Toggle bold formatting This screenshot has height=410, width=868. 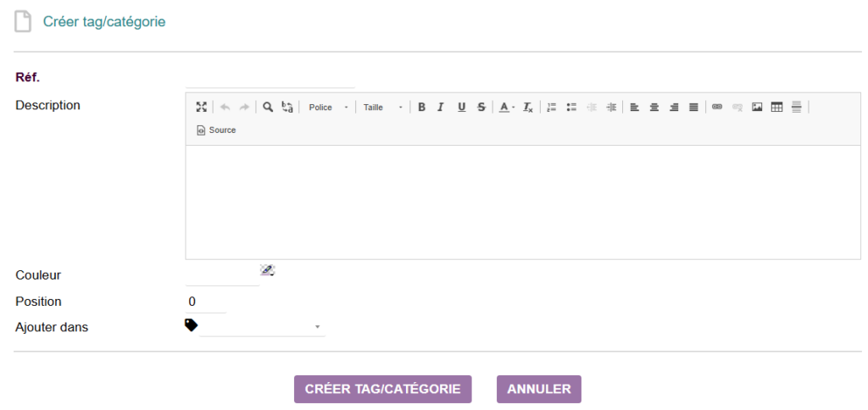coord(421,108)
